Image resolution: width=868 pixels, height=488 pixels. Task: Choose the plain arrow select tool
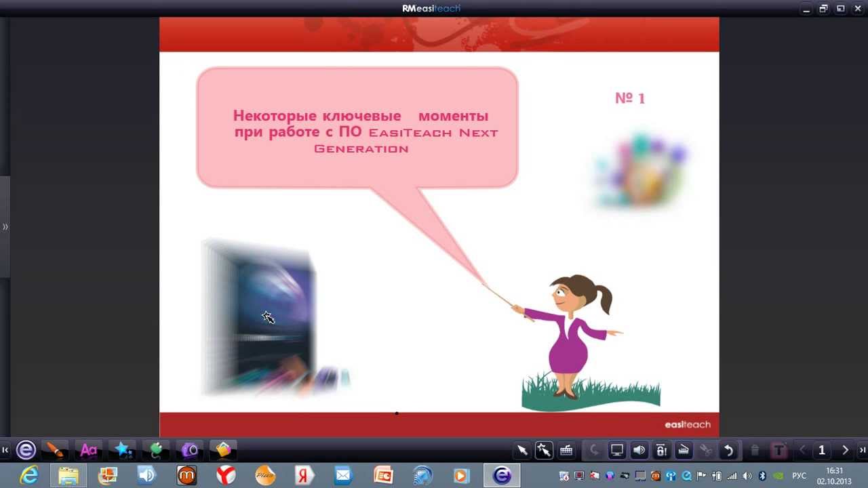tap(522, 450)
